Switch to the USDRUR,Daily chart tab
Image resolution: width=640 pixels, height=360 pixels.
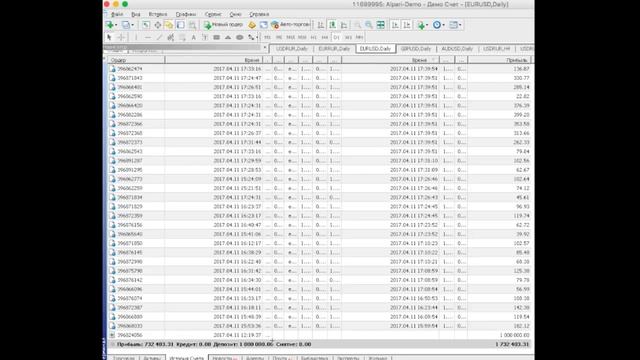coord(291,49)
